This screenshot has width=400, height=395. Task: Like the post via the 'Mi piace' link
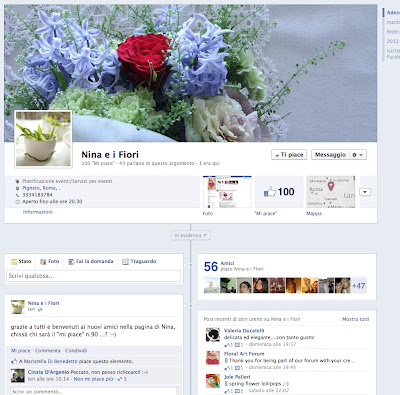pyautogui.click(x=21, y=351)
